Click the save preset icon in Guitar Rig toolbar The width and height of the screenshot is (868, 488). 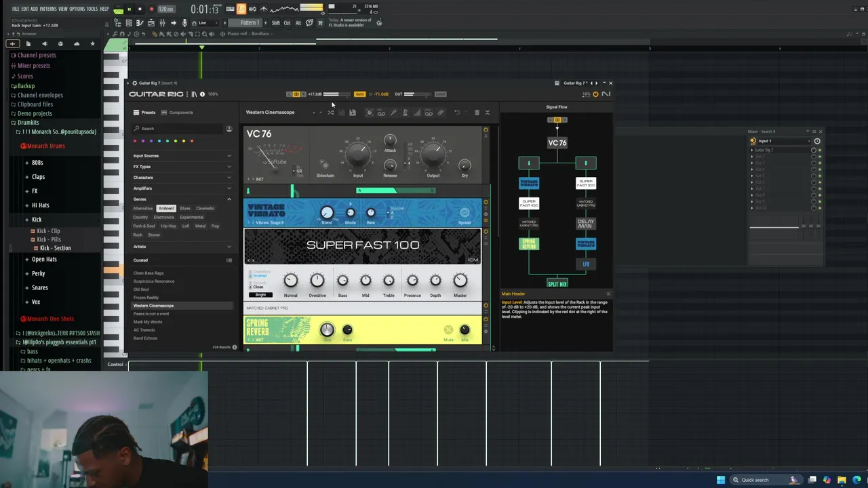tap(353, 113)
